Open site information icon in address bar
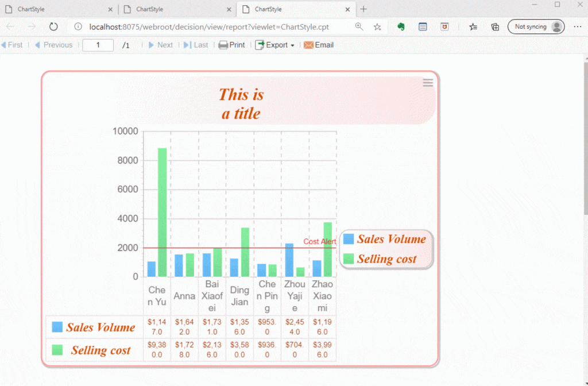 pos(78,26)
